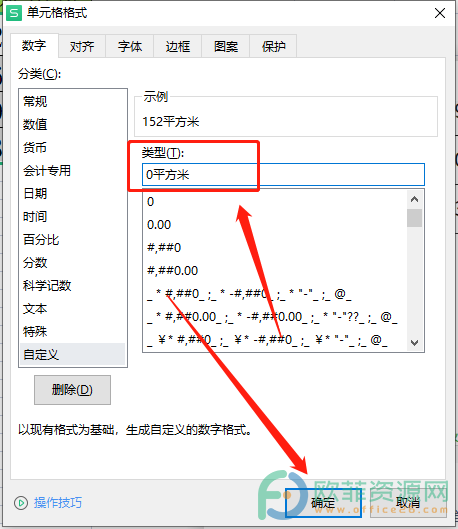This screenshot has height=529, width=458.
Task: Choose the 百分比 category
Action: tap(73, 240)
